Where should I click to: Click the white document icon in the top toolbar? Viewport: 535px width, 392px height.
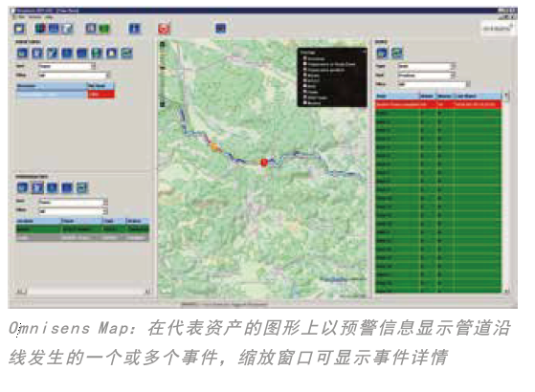[67, 29]
